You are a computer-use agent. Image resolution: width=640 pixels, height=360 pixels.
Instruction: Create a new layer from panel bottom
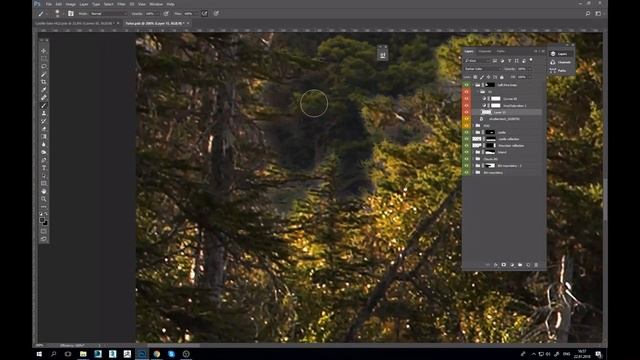point(528,265)
